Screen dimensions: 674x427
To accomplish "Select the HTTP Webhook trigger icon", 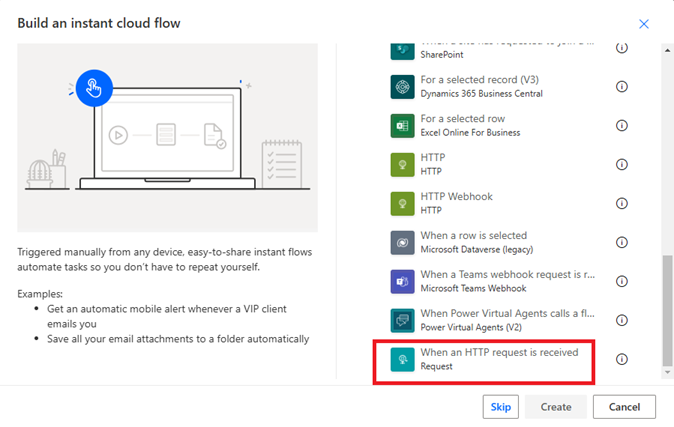I will point(403,203).
